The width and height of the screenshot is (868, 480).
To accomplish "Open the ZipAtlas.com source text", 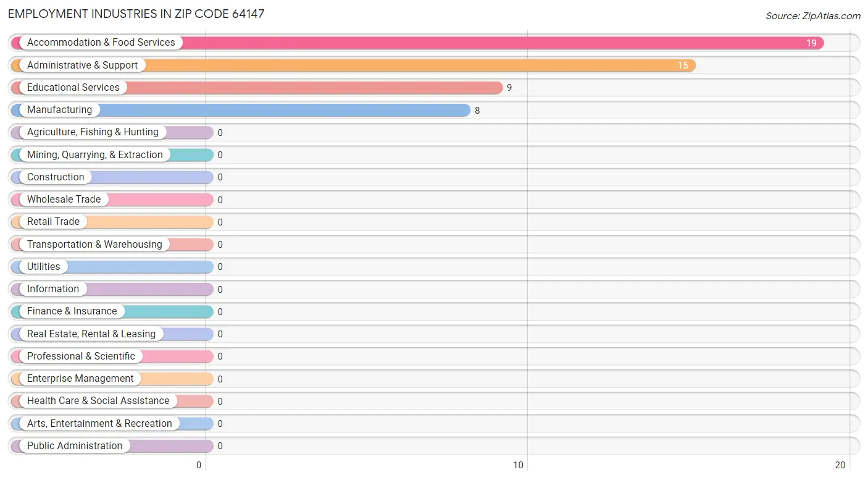I will [x=813, y=16].
